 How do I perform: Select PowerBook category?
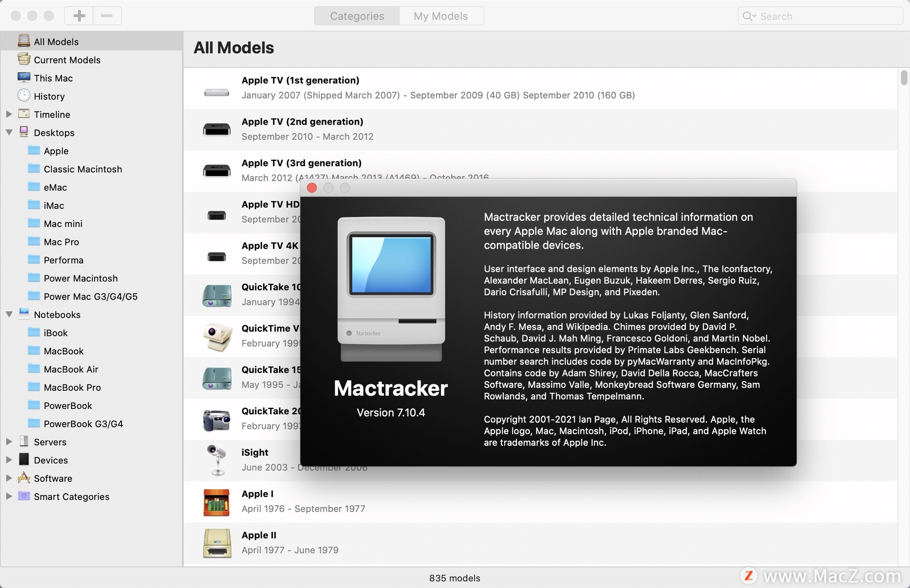coord(68,406)
